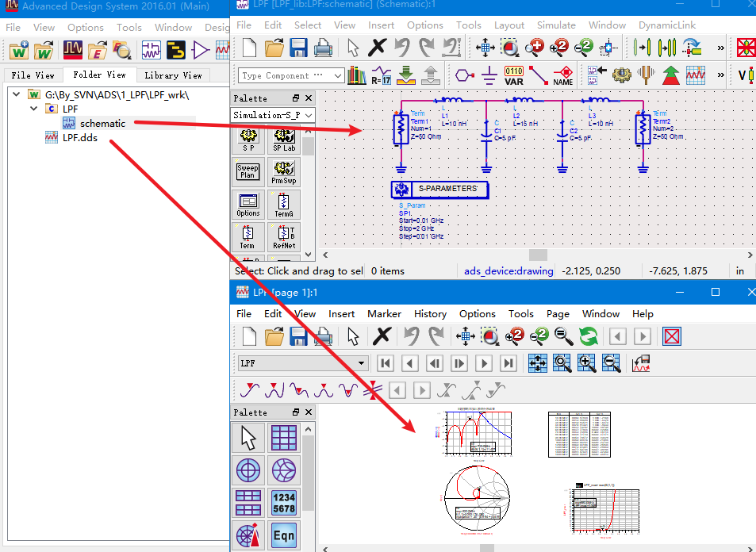This screenshot has height=552, width=756.
Task: Click the VAR insert icon in schematic toolbar
Action: click(513, 75)
